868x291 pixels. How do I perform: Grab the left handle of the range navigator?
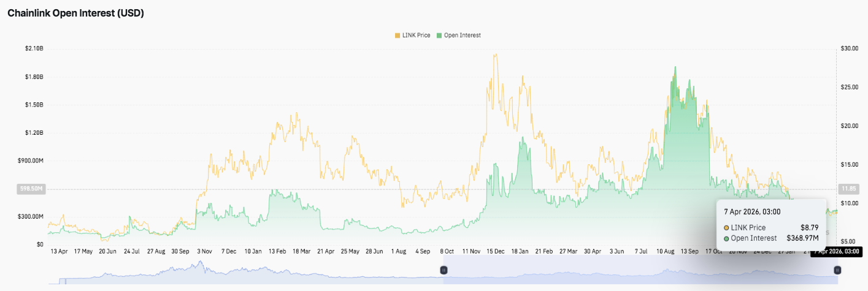[x=444, y=270]
